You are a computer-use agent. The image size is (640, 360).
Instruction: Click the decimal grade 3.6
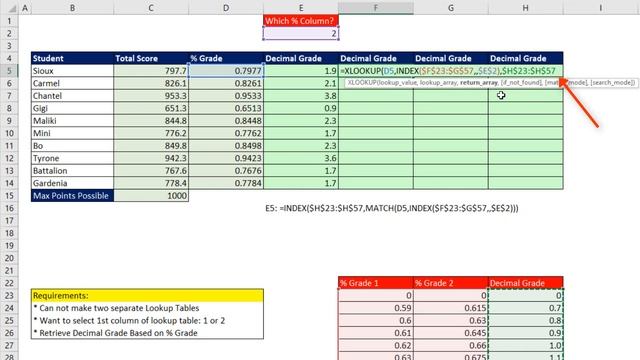click(301, 158)
